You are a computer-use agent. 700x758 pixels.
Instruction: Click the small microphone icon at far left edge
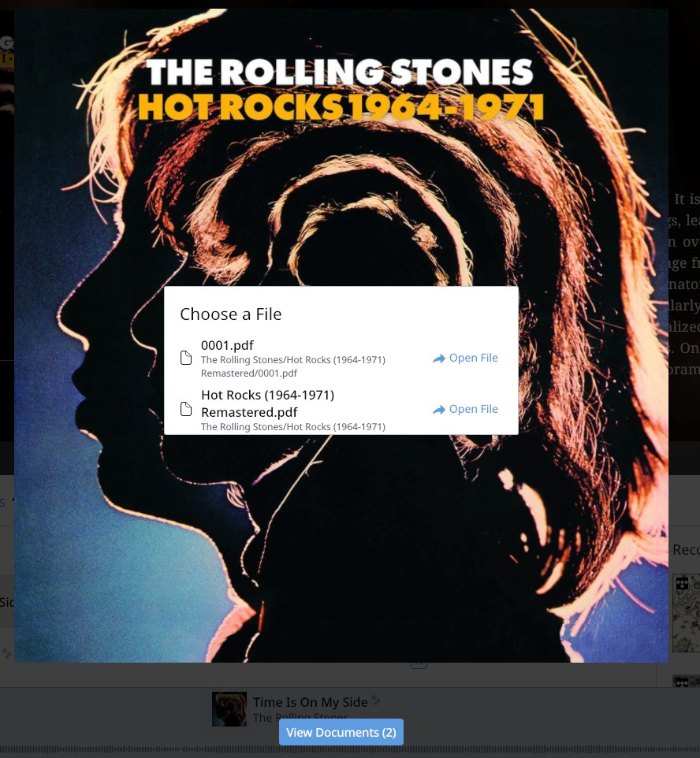click(6, 653)
